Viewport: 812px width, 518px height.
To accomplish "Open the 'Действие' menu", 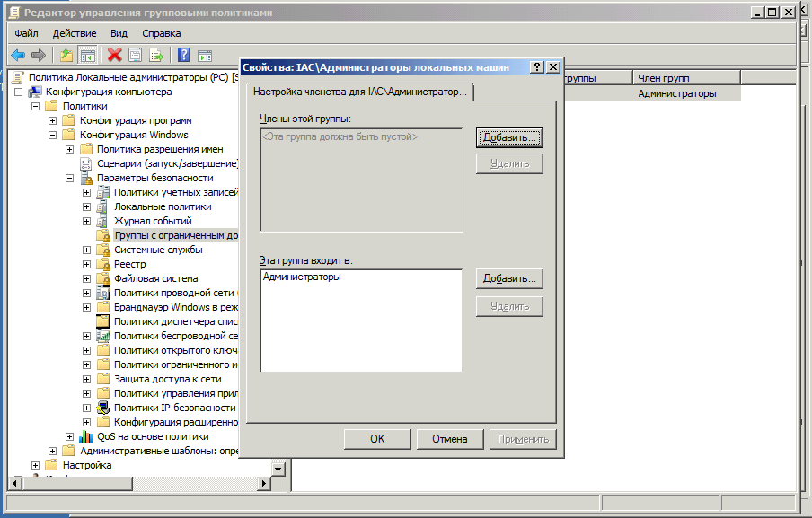I will [x=74, y=33].
